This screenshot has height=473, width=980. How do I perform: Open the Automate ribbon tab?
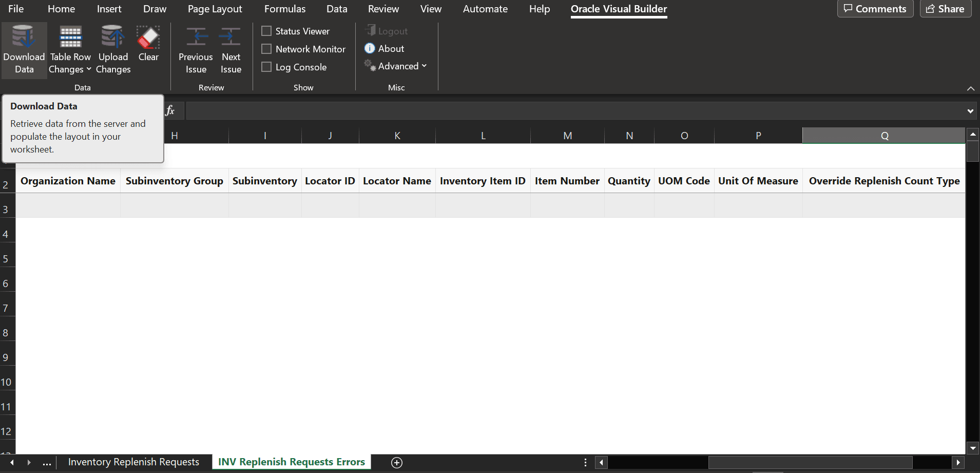pyautogui.click(x=485, y=9)
